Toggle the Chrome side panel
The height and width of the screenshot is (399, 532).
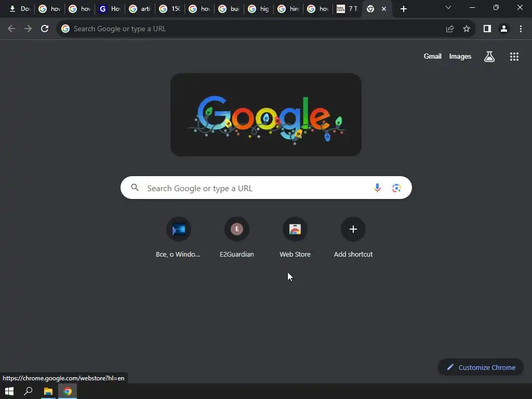pos(487,29)
